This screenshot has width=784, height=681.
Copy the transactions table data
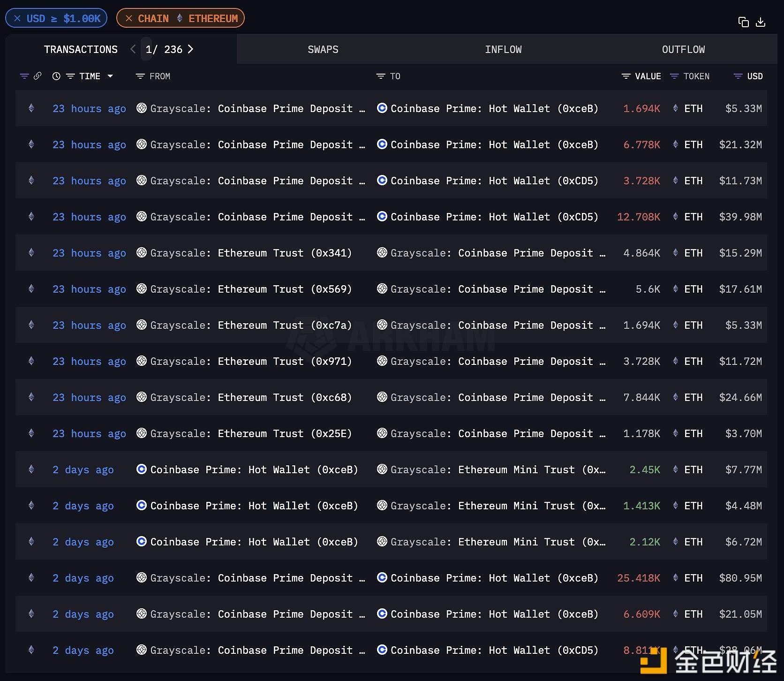[x=743, y=22]
